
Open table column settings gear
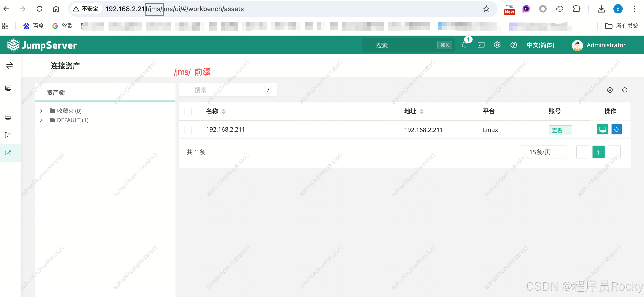tap(610, 90)
